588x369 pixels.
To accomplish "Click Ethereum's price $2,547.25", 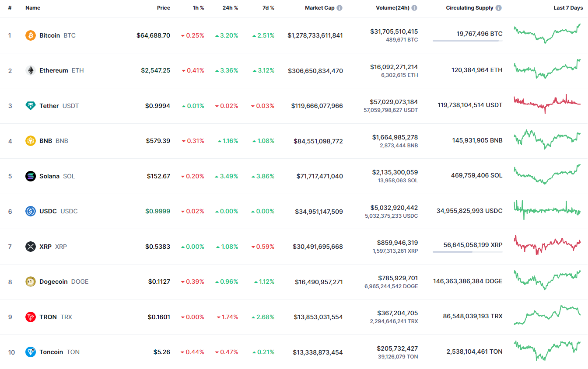I will coord(155,70).
